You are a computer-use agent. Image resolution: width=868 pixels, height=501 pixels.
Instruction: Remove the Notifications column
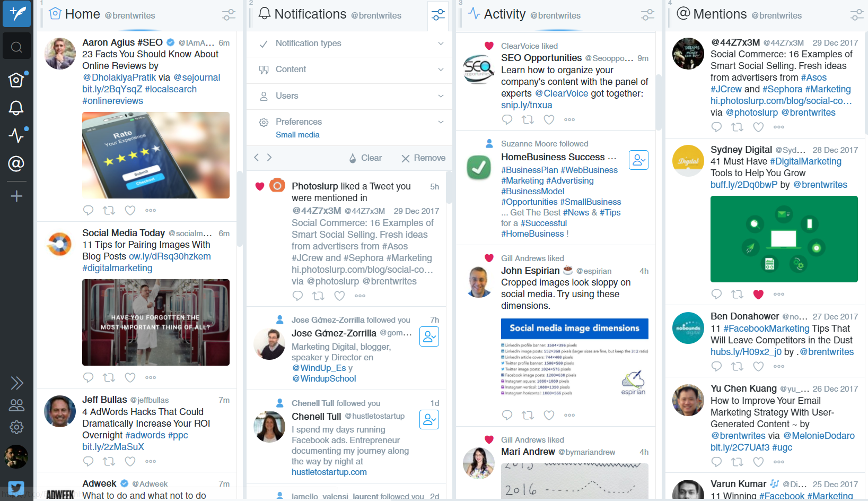tap(423, 158)
